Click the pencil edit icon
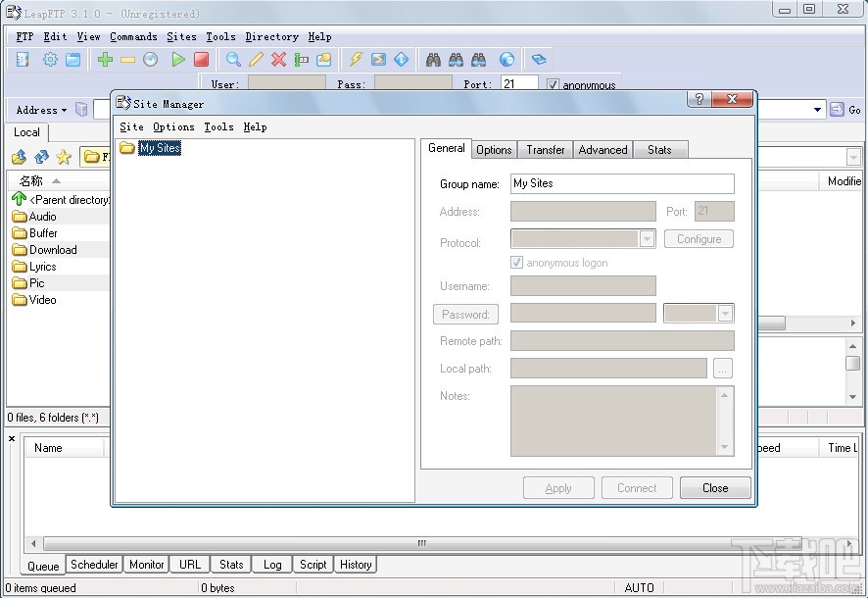This screenshot has width=868, height=598. point(256,59)
